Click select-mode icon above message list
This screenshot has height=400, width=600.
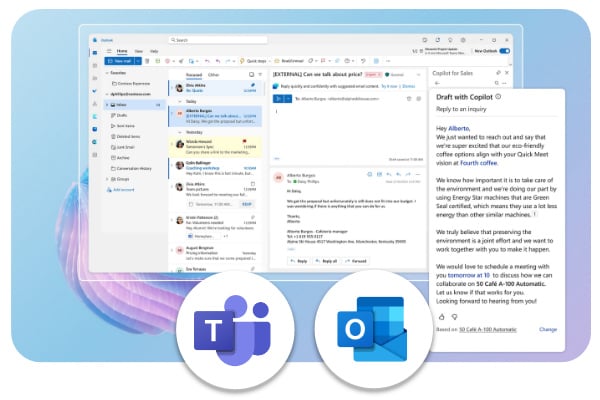point(251,75)
